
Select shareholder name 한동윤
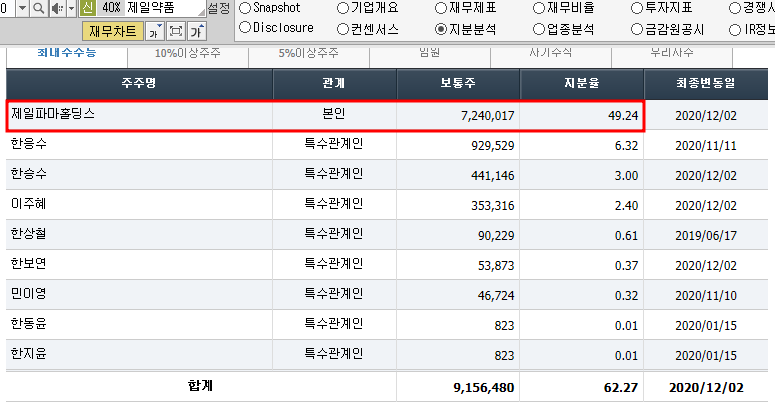click(29, 324)
